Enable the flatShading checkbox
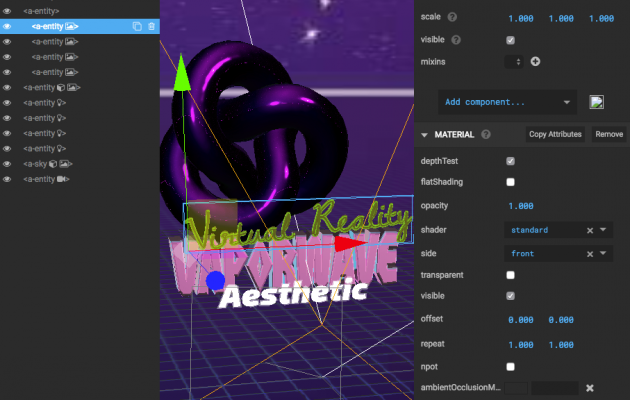 point(511,182)
